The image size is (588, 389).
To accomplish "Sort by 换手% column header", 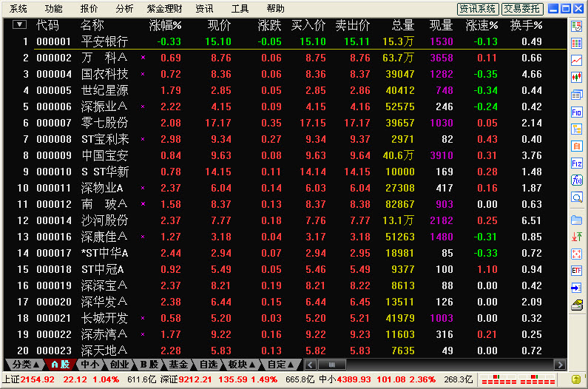I will (x=526, y=25).
